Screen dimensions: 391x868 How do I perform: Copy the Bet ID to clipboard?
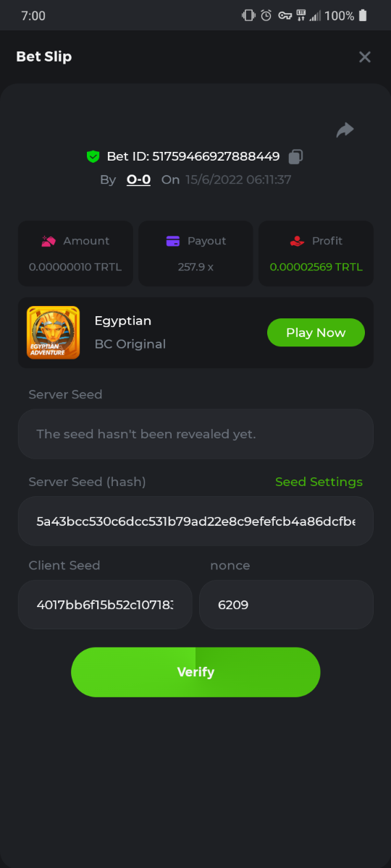pyautogui.click(x=295, y=156)
